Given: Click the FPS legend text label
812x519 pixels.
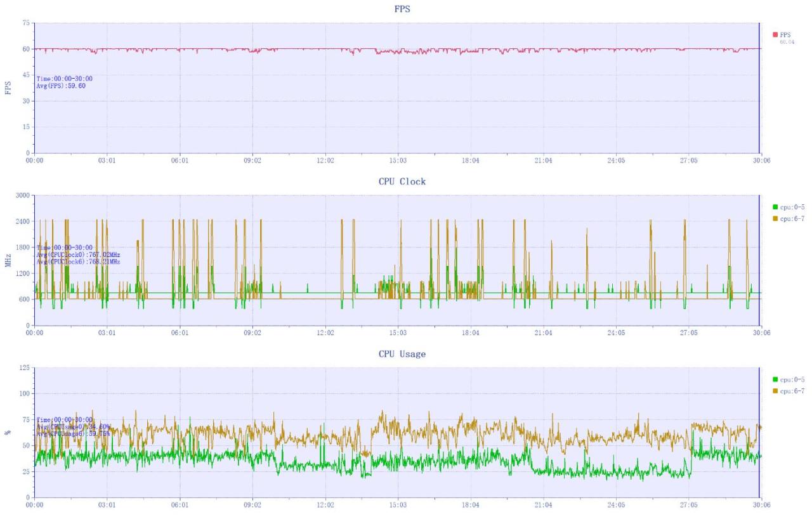Looking at the screenshot, I should pos(785,34).
